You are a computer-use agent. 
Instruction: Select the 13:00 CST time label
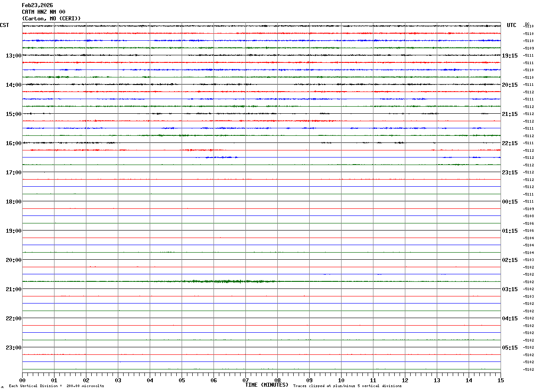click(13, 56)
